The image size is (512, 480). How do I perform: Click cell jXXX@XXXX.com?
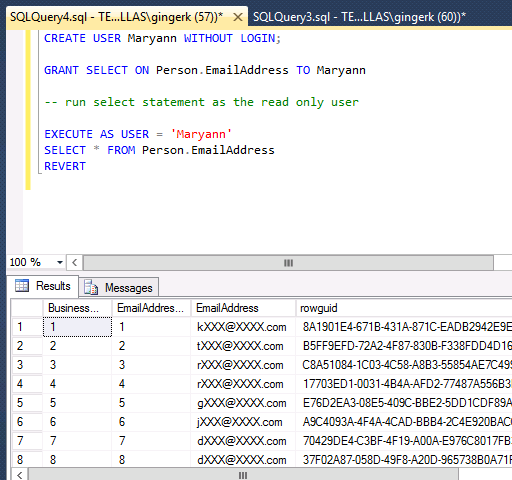click(x=243, y=422)
